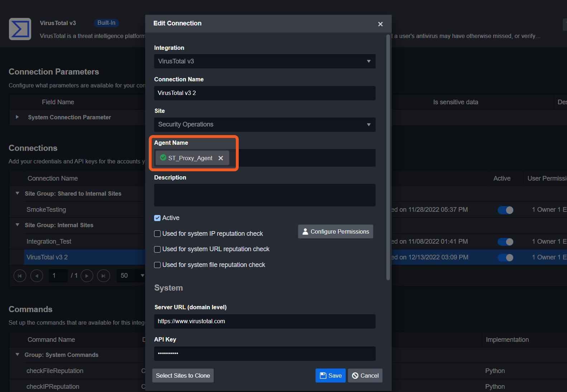
Task: Click the Server URL input field
Action: coord(265,321)
